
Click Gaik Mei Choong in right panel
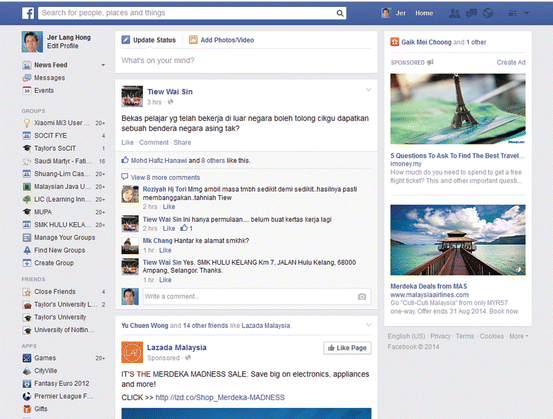click(426, 42)
